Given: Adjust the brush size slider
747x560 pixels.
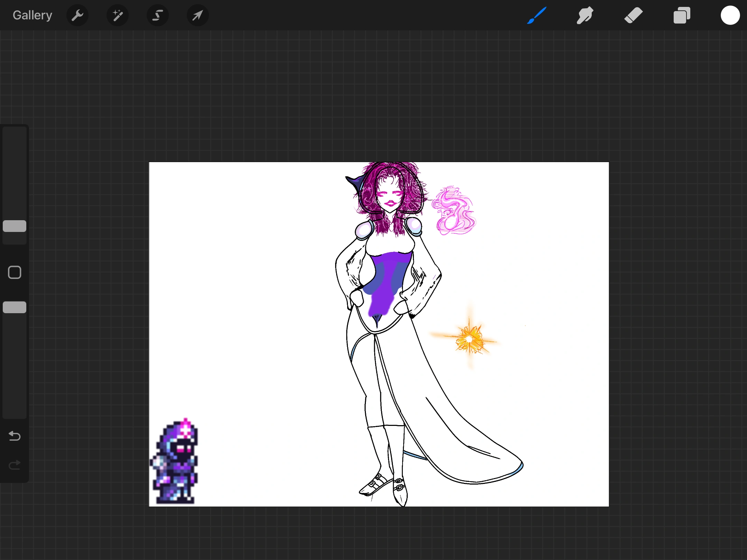Looking at the screenshot, I should coord(14,226).
